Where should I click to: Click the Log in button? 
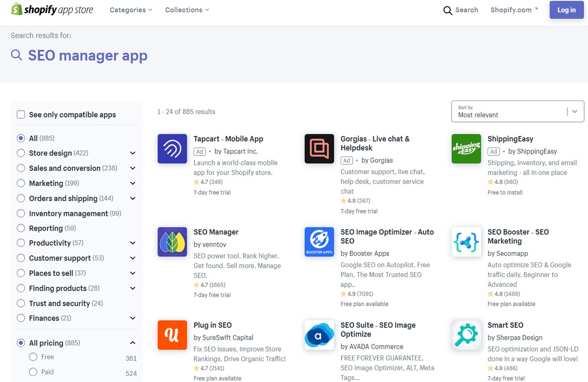[566, 10]
